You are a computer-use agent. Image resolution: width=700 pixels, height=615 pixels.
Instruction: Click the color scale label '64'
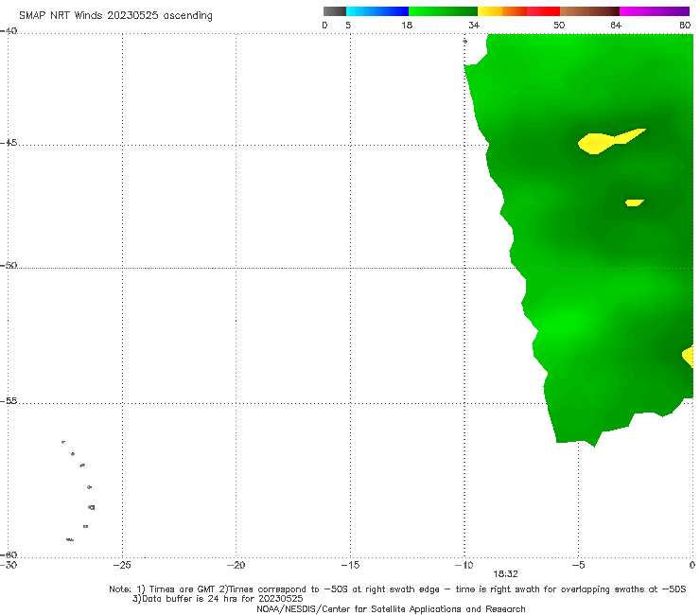(616, 25)
